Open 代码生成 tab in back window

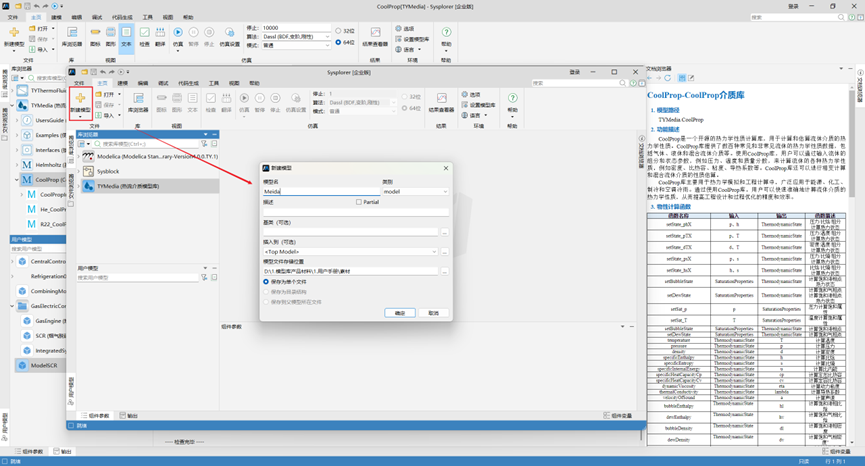(122, 17)
